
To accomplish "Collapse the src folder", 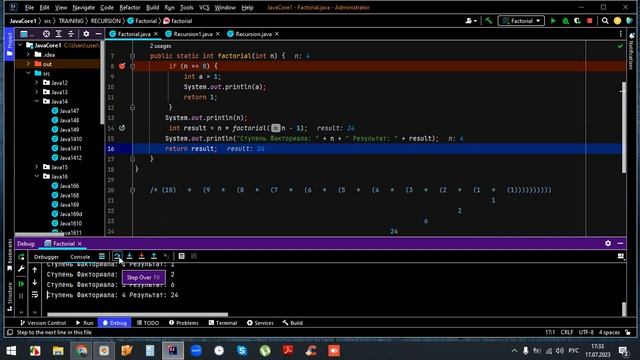I will 28,73.
